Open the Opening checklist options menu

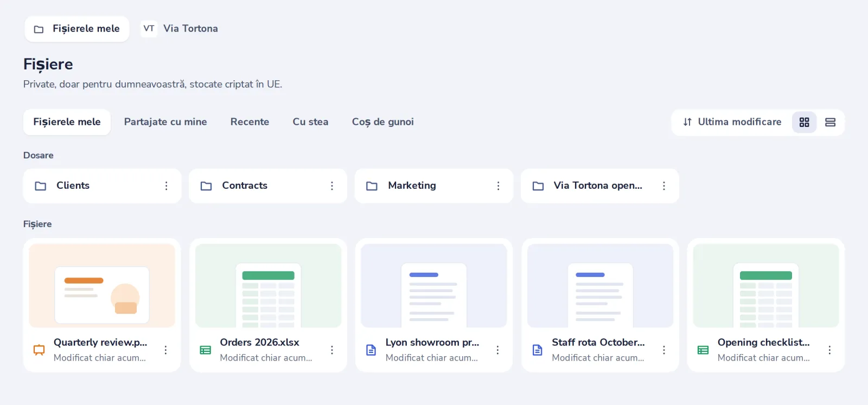pyautogui.click(x=829, y=350)
